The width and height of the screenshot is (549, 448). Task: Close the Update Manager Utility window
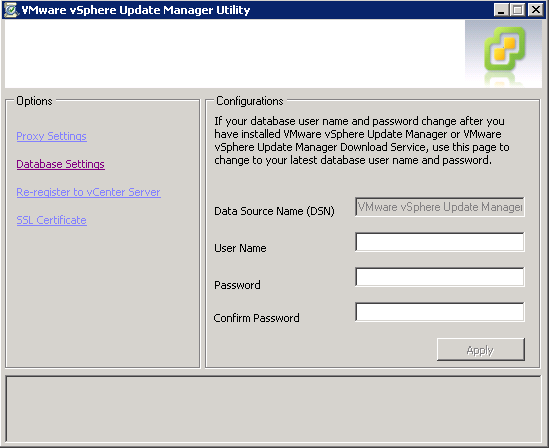point(536,9)
